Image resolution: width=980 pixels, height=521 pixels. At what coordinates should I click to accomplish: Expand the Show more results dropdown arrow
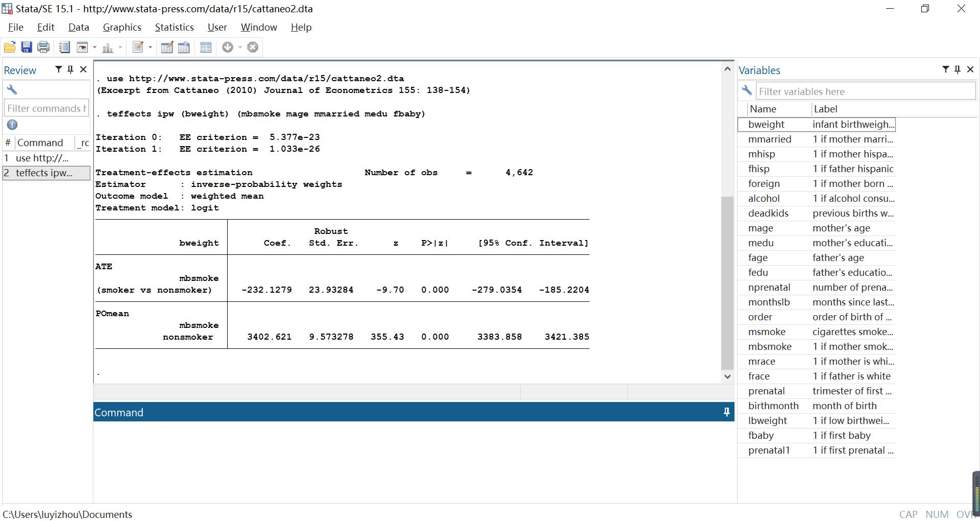[240, 48]
